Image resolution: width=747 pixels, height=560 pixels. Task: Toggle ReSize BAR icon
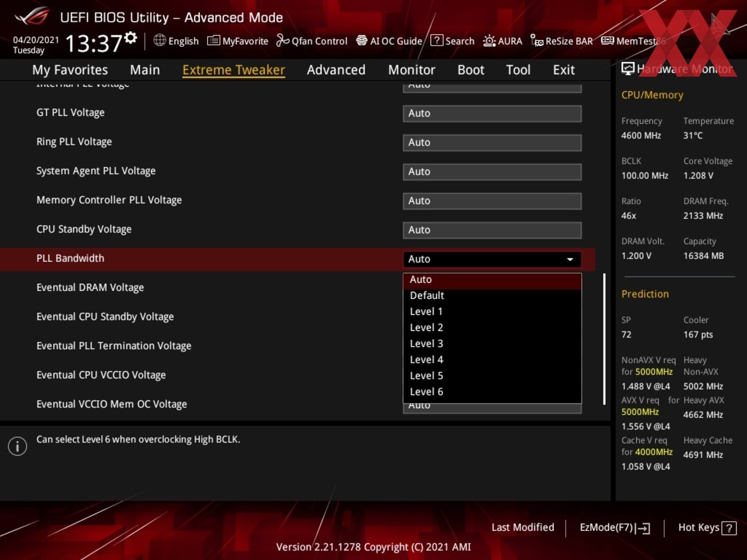pos(537,41)
